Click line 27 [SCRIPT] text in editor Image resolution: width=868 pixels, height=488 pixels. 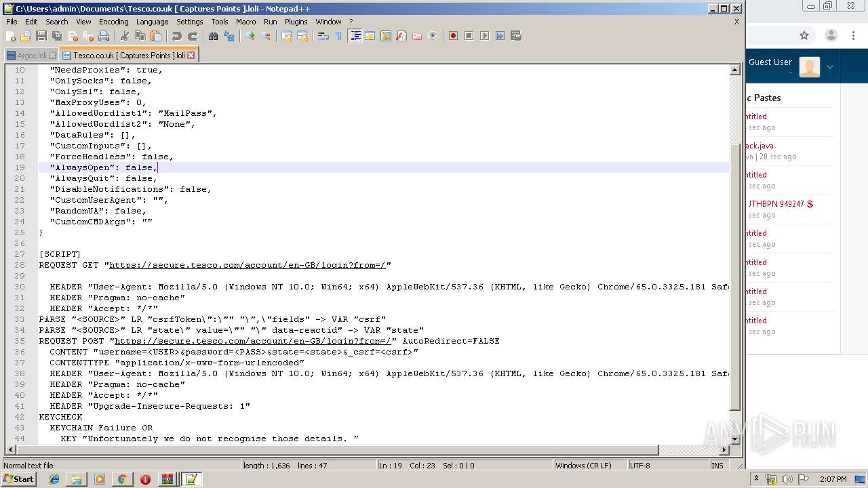60,254
